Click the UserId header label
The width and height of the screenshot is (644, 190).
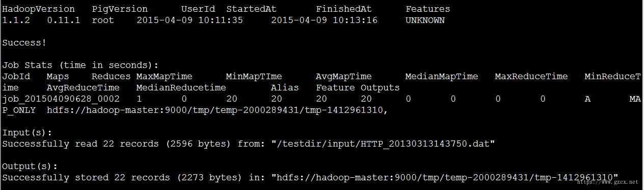point(198,9)
